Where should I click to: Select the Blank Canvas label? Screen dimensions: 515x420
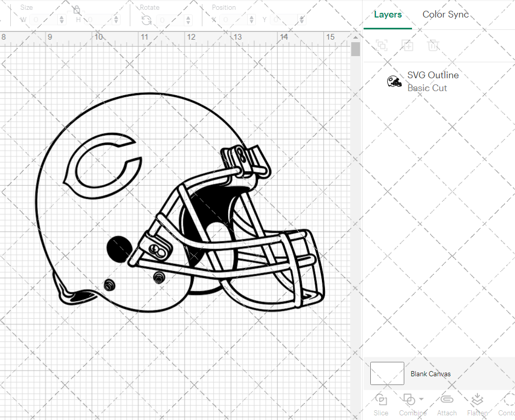[x=431, y=374]
